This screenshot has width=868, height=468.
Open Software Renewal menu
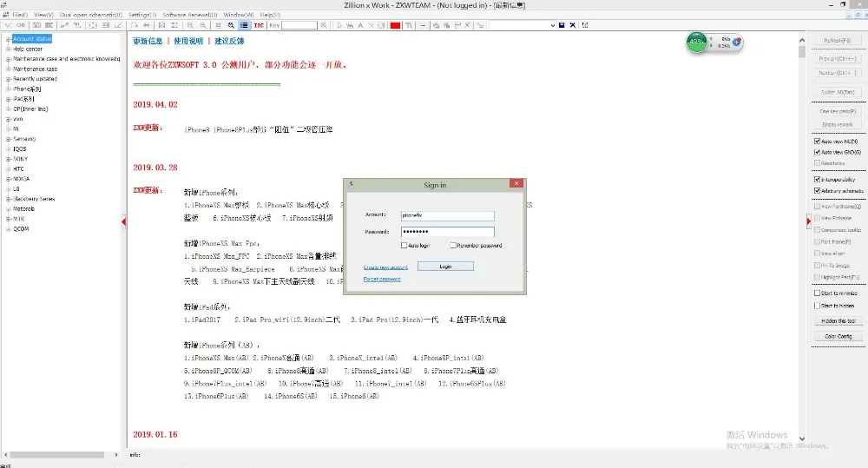pyautogui.click(x=190, y=15)
